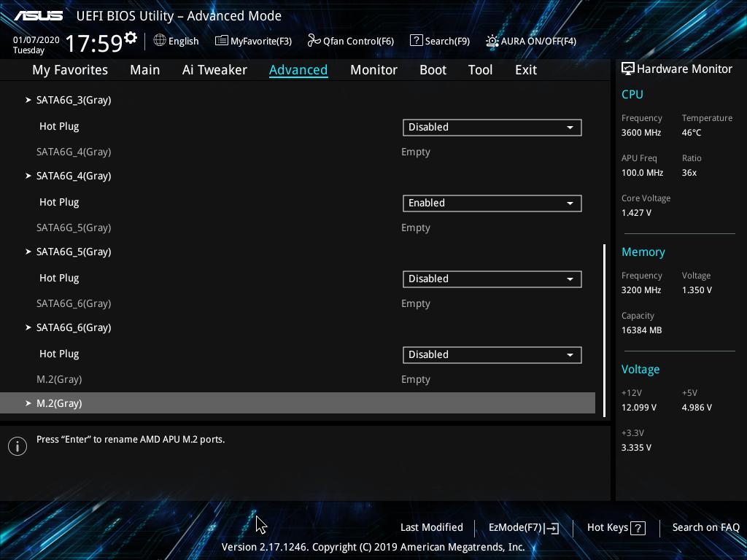
Task: Show the Hot Keys list
Action: (x=616, y=528)
